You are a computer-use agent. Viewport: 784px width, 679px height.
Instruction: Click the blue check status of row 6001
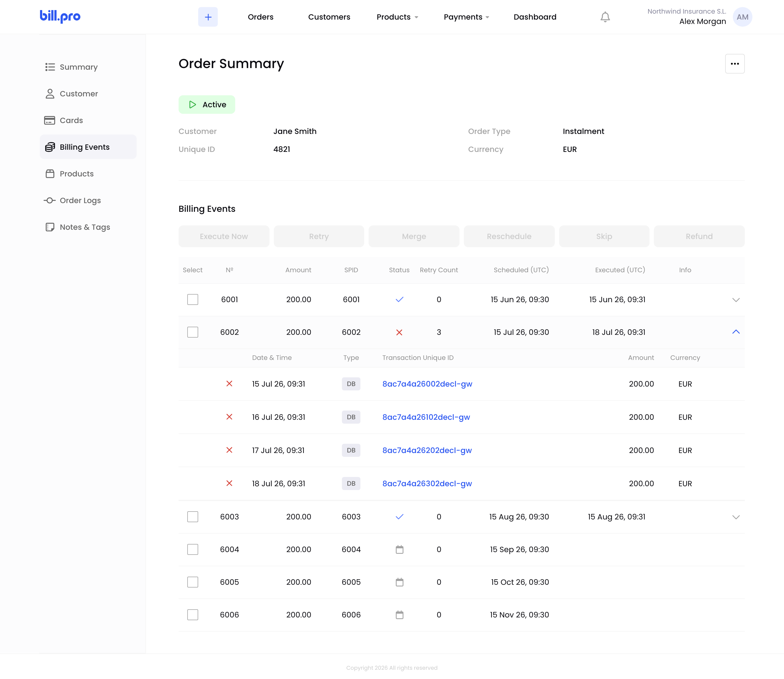tap(399, 299)
